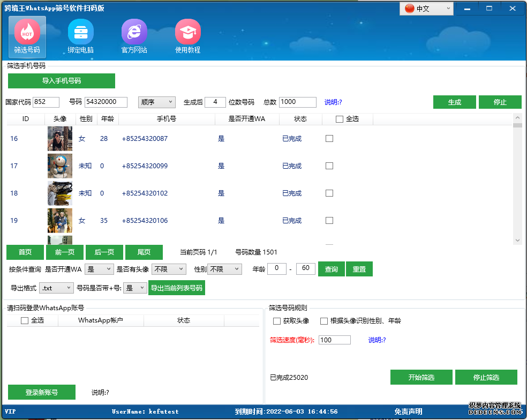Open avatar thumbnail for row 18
Screen dimensions: 527x420
[x=60, y=193]
